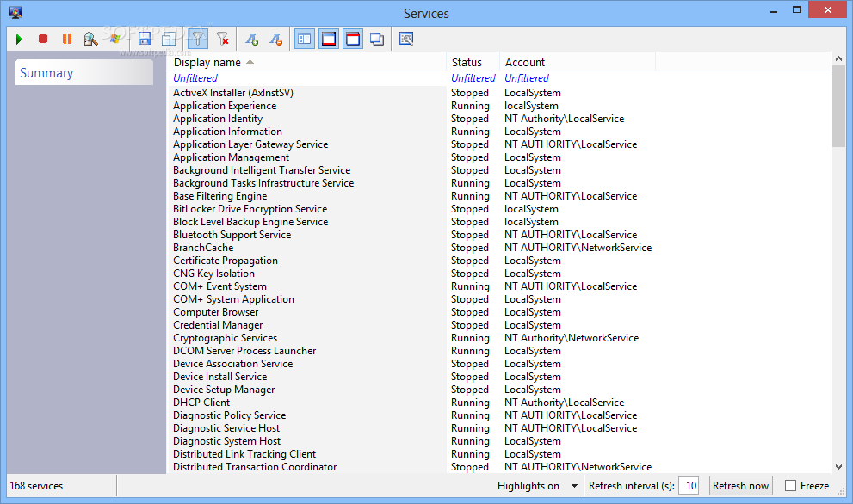Click the Refresh now button
Viewport: 853px width, 504px height.
pos(740,486)
